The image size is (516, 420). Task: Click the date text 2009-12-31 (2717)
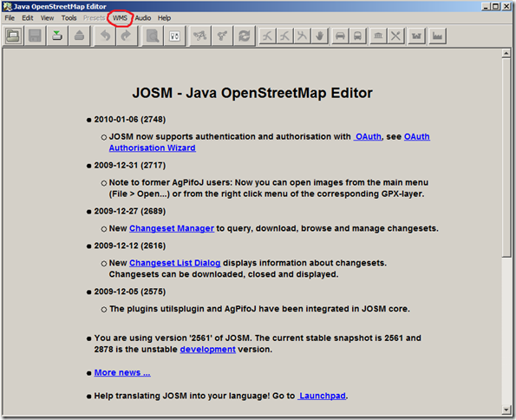(130, 165)
